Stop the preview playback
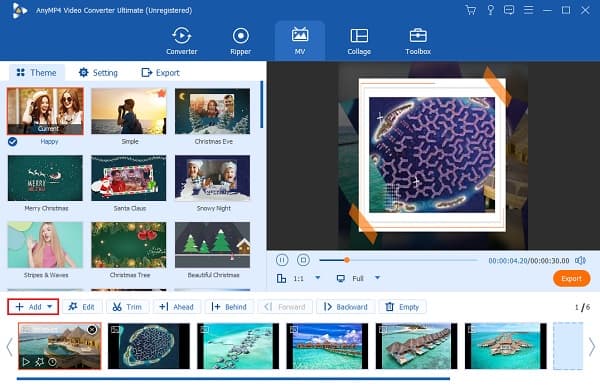600x388 pixels. (303, 260)
